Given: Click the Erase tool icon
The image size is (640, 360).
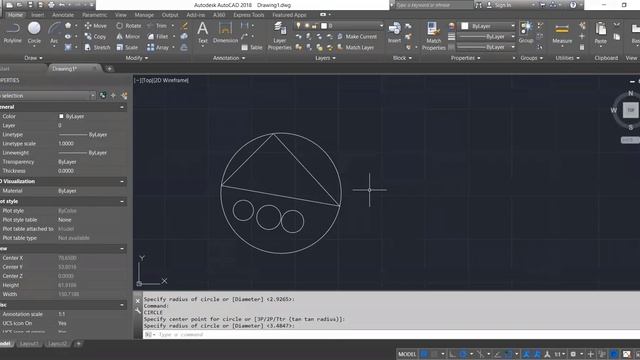Looking at the screenshot, I should click(x=184, y=26).
